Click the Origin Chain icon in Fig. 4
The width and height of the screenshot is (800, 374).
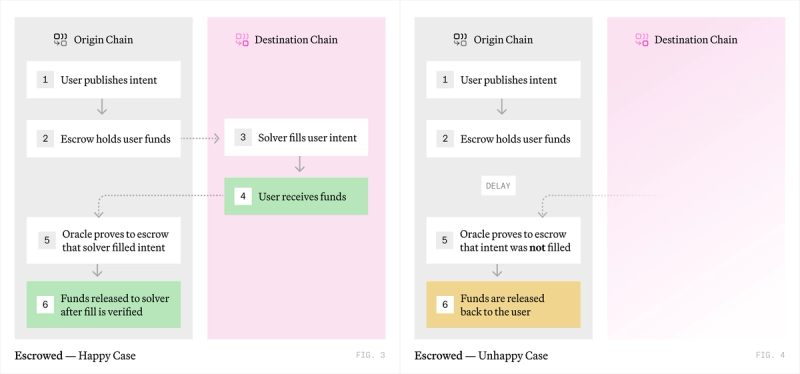460,40
